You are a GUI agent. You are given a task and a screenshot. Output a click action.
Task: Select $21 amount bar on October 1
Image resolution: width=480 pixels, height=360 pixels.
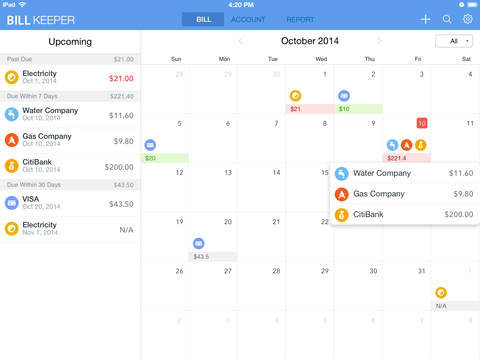pyautogui.click(x=309, y=109)
